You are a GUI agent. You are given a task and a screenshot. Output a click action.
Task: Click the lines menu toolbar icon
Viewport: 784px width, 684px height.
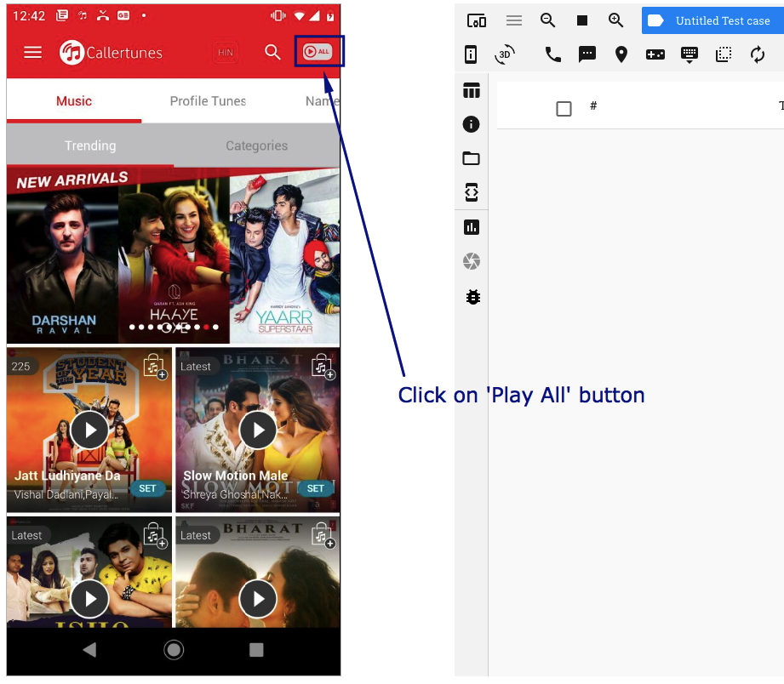coord(514,20)
